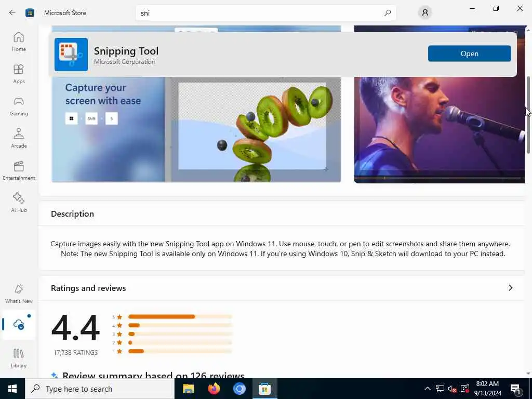532x399 pixels.
Task: Click Microsoft Corporation publisher text
Action: click(x=124, y=62)
